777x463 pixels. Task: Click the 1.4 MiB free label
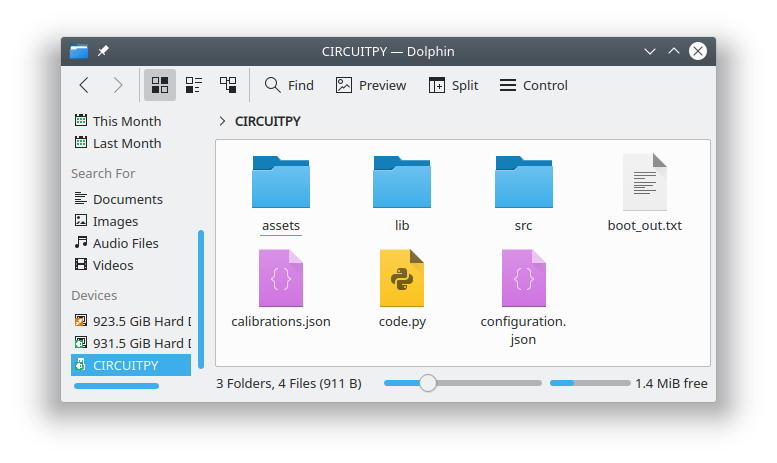pyautogui.click(x=671, y=383)
